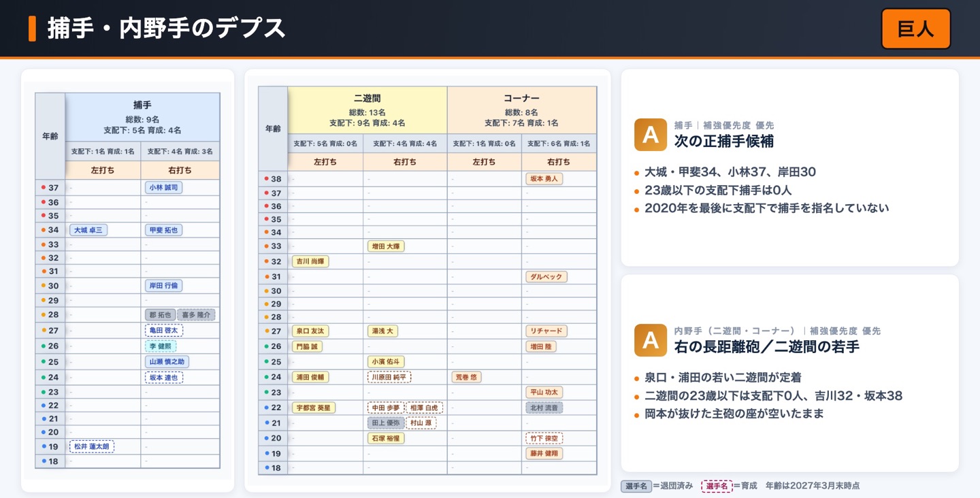Click player chip 大城 卓三
The image size is (980, 498).
(88, 230)
